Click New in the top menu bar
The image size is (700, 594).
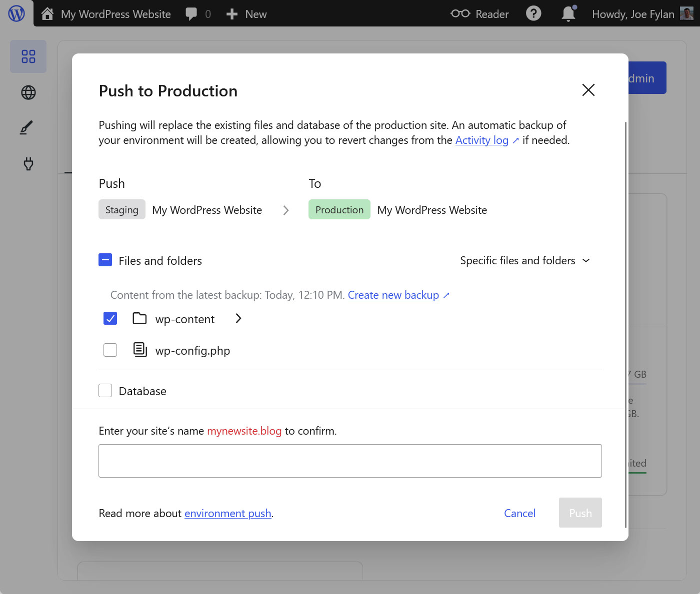point(246,13)
